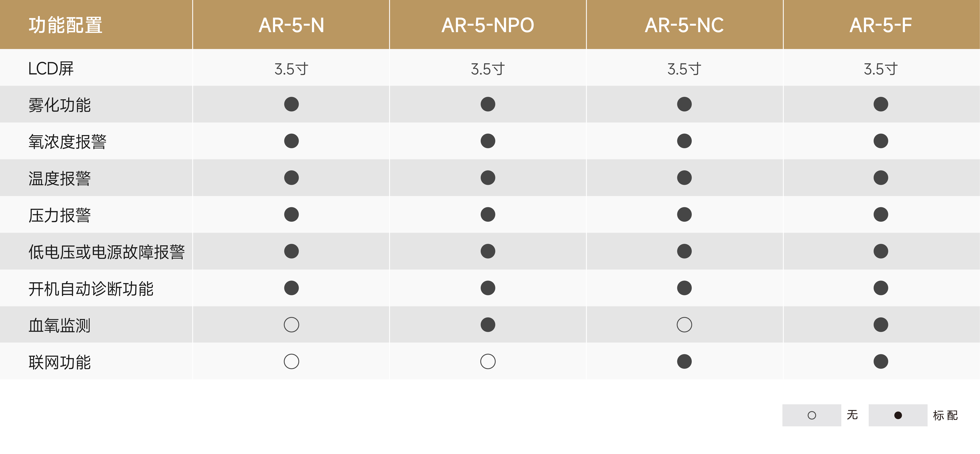980x454 pixels.
Task: Click the 功能配置 header cell
Action: pos(65,25)
